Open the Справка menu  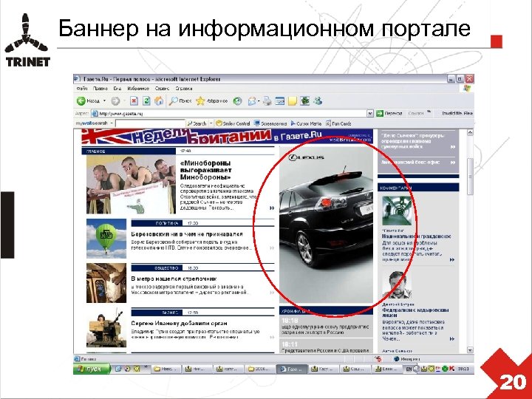click(184, 89)
